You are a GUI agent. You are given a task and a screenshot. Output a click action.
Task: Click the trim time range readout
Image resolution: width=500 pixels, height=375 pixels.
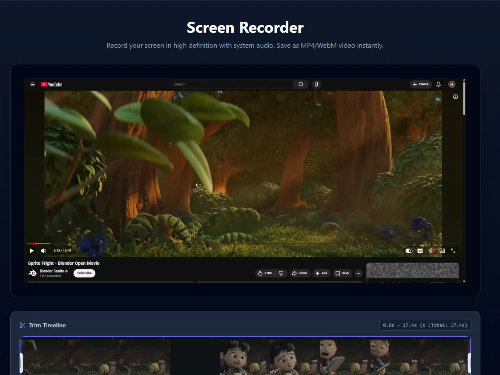pyautogui.click(x=425, y=325)
